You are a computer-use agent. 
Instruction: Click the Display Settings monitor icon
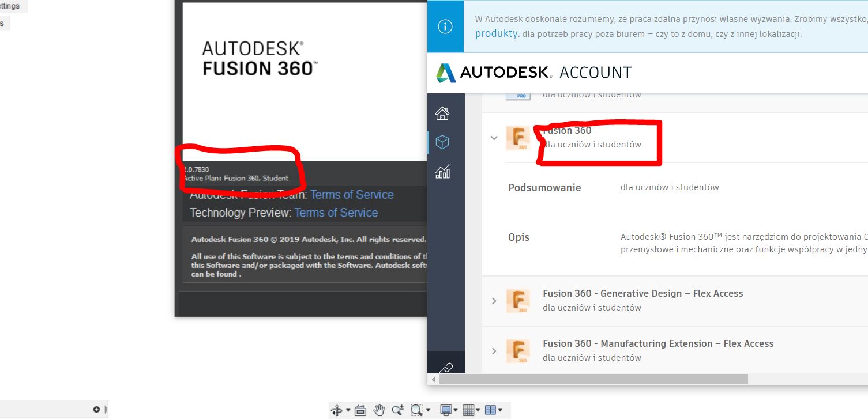click(x=446, y=410)
